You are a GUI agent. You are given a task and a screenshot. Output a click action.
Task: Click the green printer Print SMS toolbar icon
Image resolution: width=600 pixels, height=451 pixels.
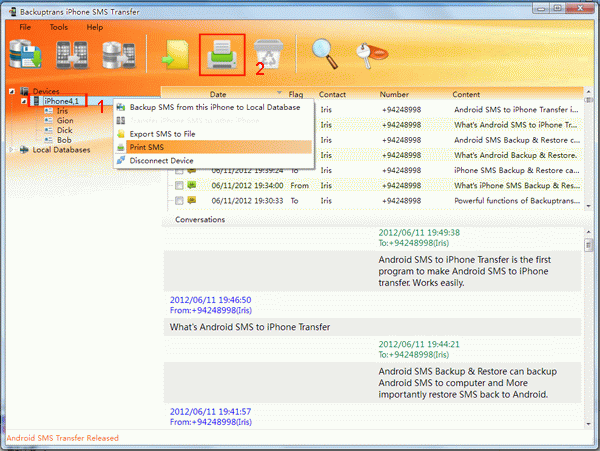point(222,55)
